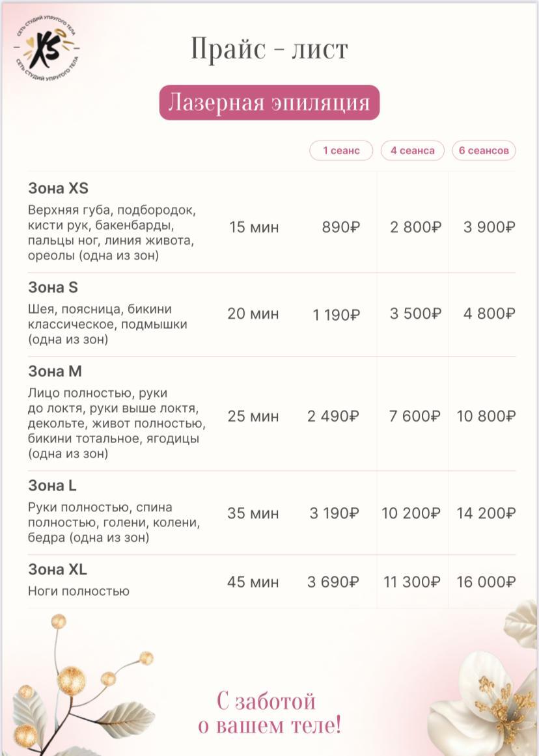The image size is (539, 756).
Task: Click the "Зона XL" heading
Action: [57, 570]
